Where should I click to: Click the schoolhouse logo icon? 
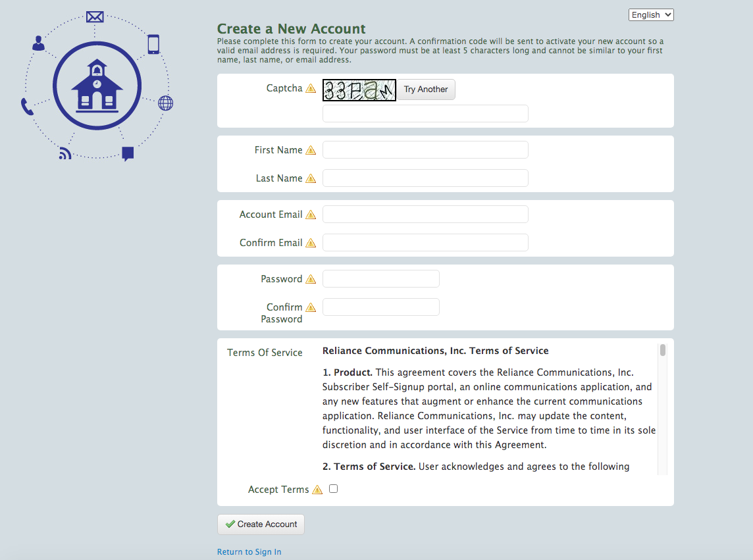click(97, 86)
